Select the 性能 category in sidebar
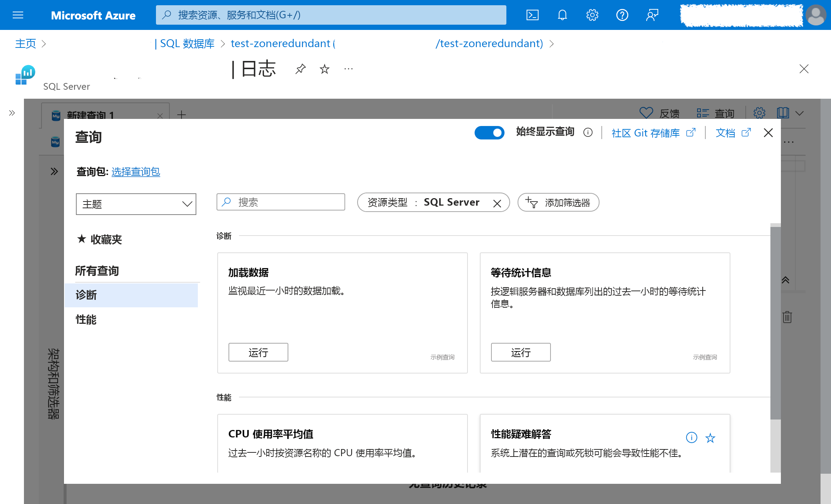The image size is (831, 504). (86, 320)
